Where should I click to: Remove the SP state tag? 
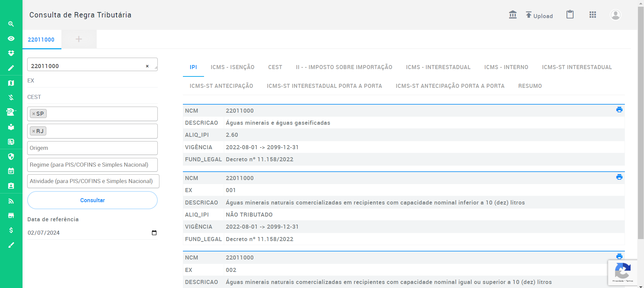coord(34,114)
